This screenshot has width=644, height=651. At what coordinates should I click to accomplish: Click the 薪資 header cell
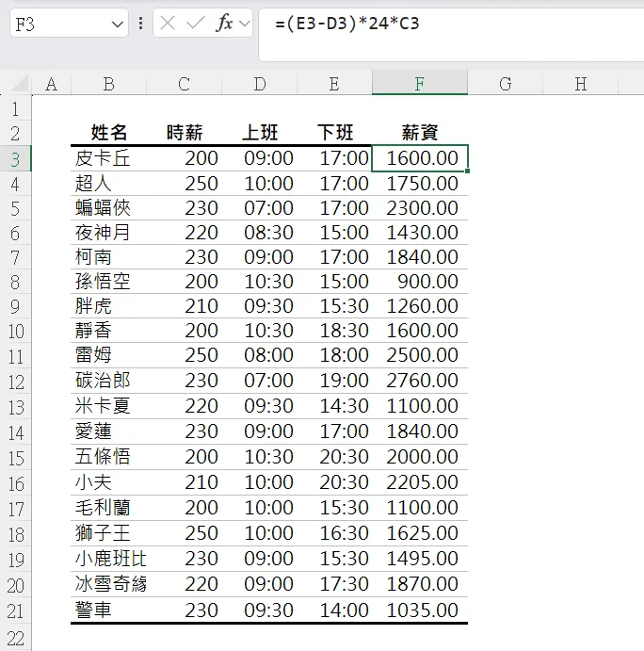(x=420, y=133)
